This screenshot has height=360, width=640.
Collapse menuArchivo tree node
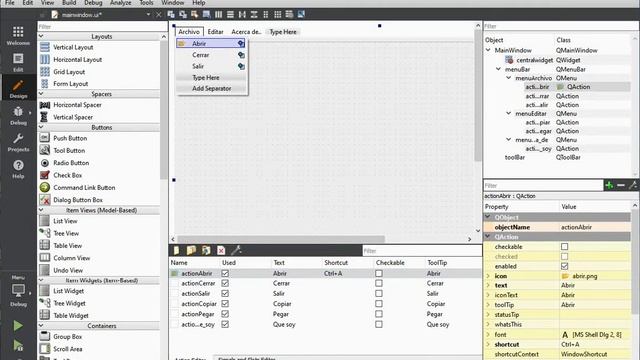[509, 78]
